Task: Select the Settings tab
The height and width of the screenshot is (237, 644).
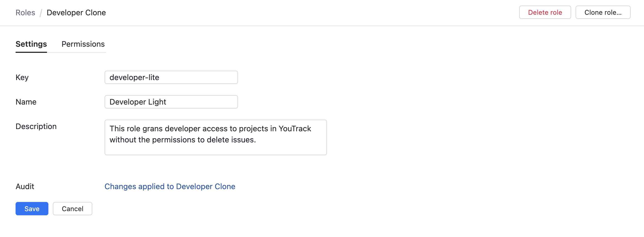Action: click(31, 44)
